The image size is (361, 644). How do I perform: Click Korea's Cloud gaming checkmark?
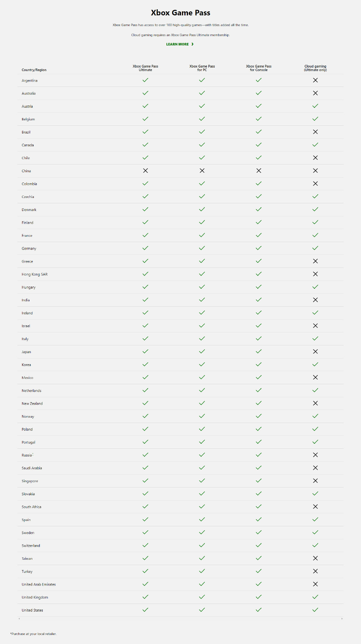315,364
